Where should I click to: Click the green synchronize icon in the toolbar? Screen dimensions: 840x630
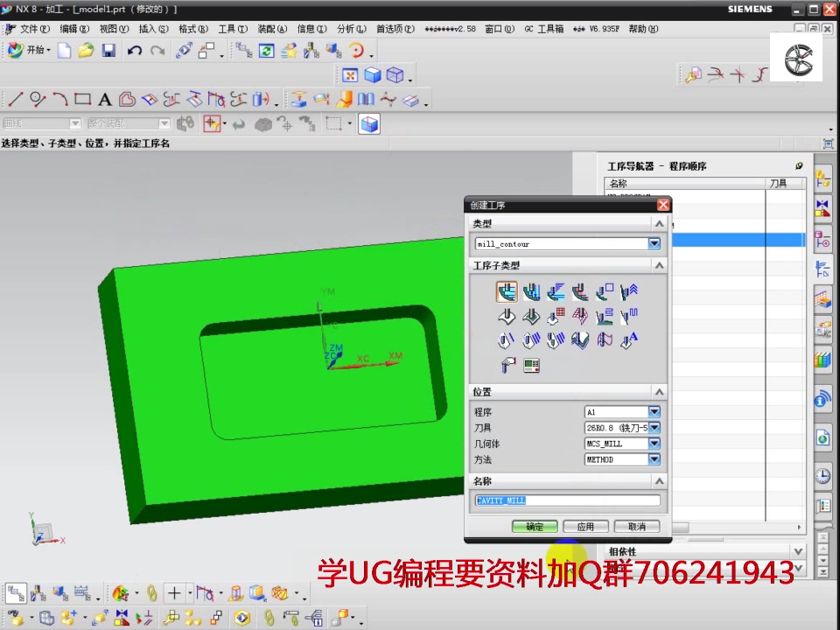click(x=266, y=51)
